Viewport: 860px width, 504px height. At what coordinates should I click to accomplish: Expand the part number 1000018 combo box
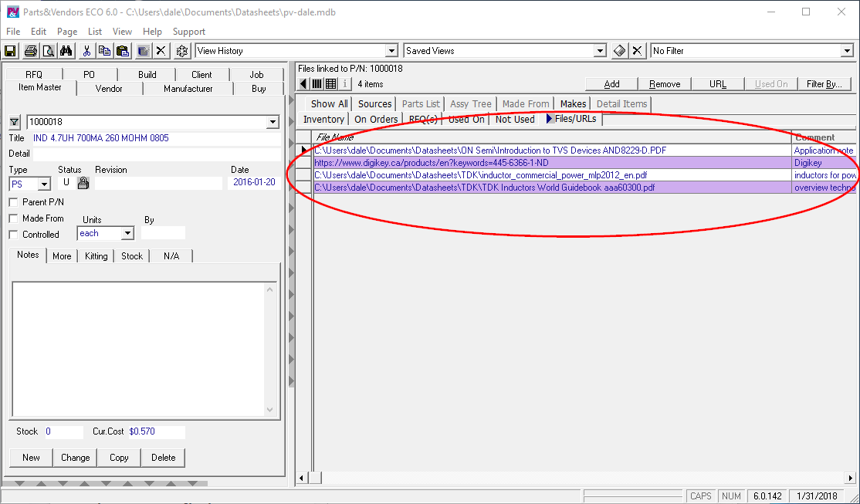tap(273, 122)
